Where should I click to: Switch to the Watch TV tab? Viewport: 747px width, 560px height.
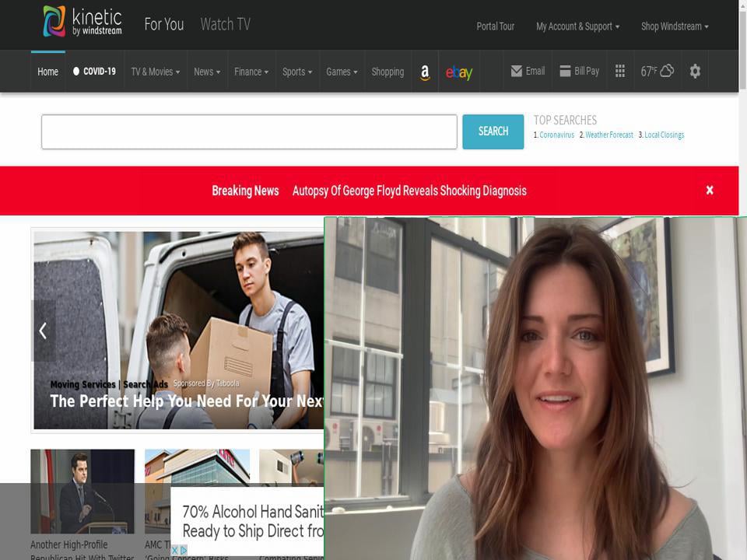[x=225, y=24]
